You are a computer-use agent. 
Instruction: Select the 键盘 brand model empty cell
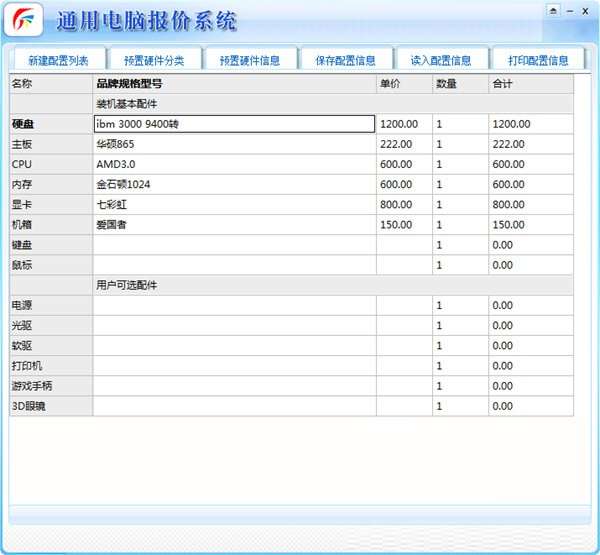click(234, 245)
